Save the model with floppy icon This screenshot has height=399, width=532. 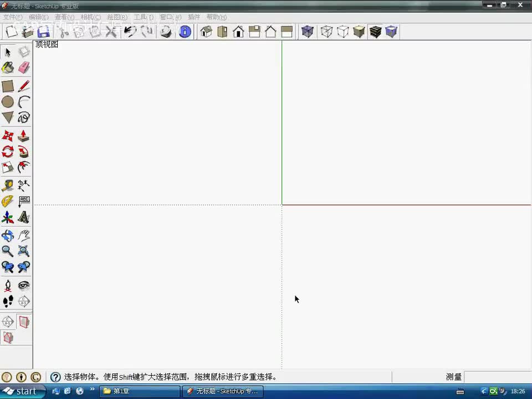tap(44, 32)
